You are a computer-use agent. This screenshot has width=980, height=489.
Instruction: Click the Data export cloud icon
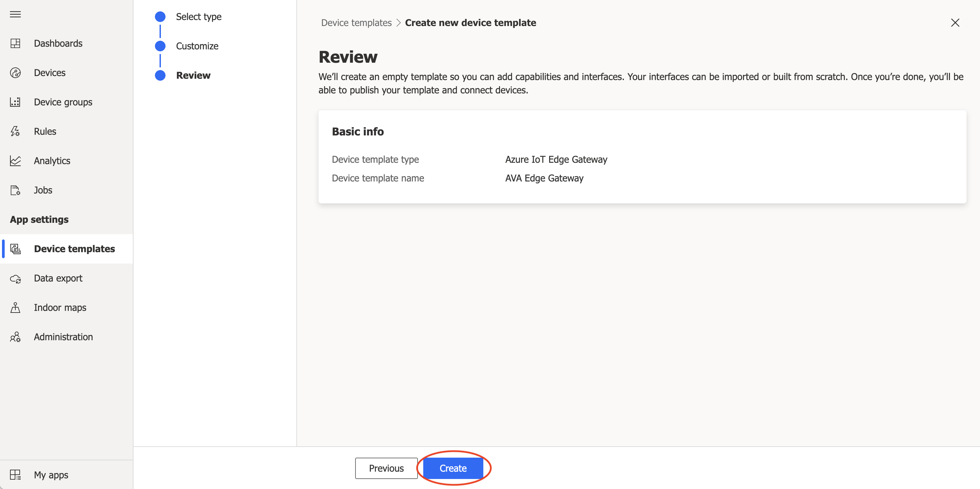15,278
